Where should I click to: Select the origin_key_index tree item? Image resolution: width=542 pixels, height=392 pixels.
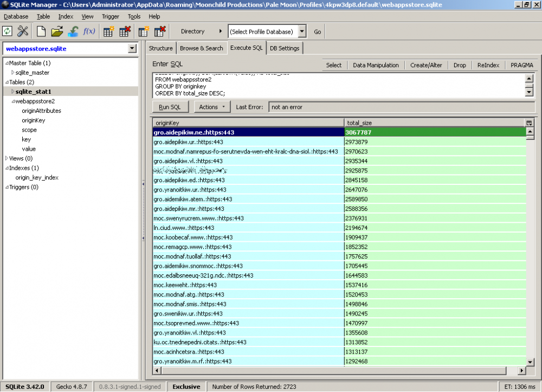tap(37, 177)
